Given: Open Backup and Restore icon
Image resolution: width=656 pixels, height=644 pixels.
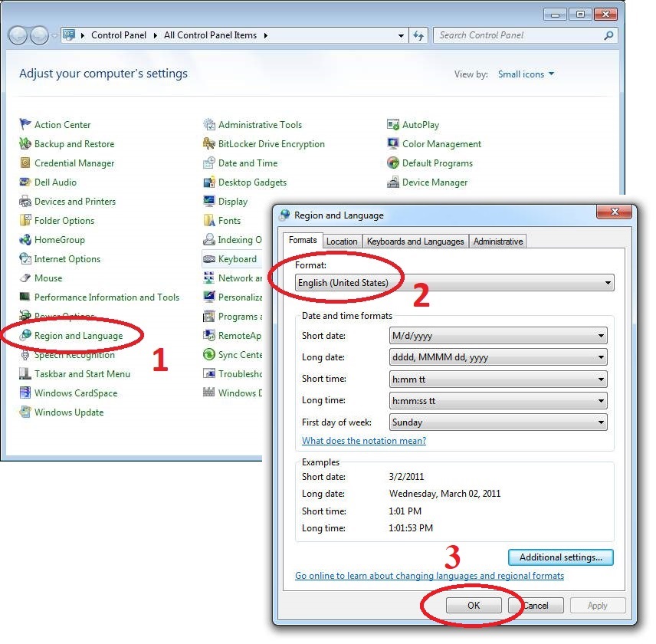Looking at the screenshot, I should (25, 143).
